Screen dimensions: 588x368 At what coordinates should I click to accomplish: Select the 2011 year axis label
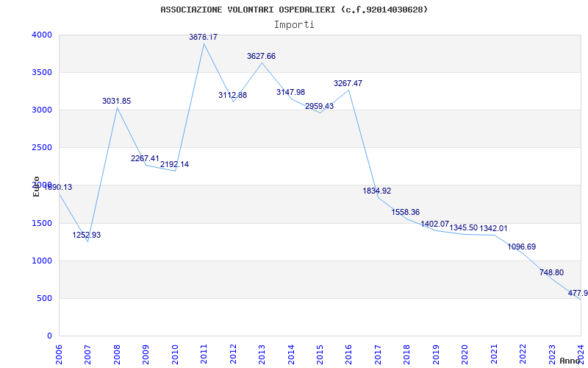click(204, 353)
